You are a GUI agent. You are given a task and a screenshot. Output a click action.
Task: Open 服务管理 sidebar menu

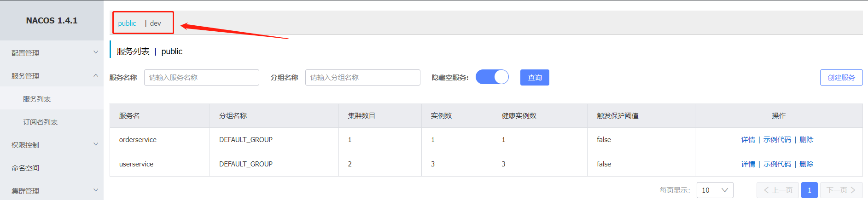click(25, 76)
